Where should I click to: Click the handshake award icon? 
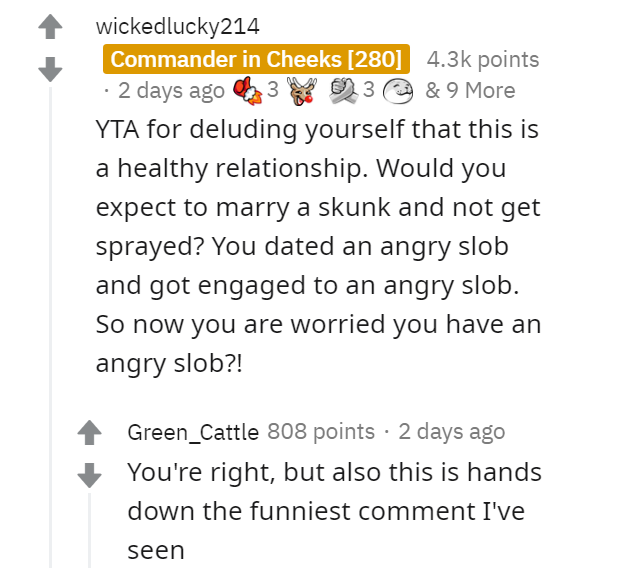click(x=344, y=90)
